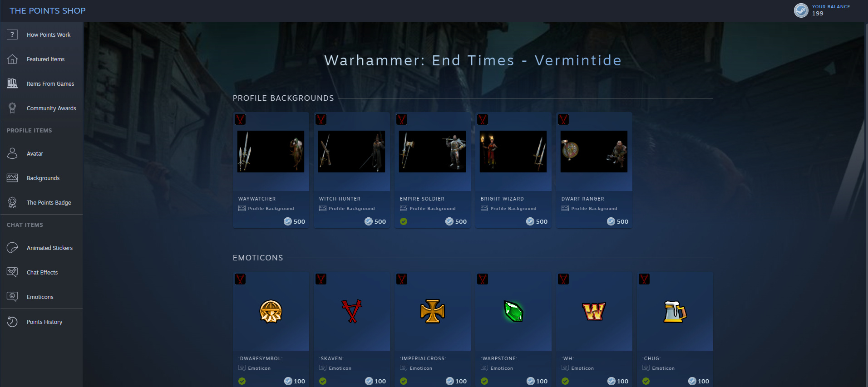Click the Chat Effects icon
This screenshot has width=868, height=387.
(12, 272)
